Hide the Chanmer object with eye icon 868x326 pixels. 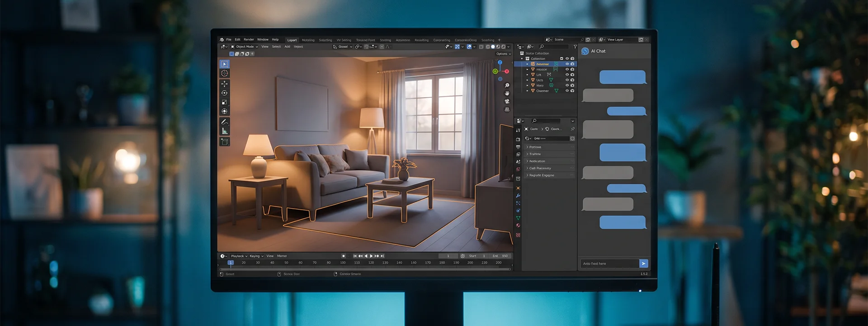(567, 91)
